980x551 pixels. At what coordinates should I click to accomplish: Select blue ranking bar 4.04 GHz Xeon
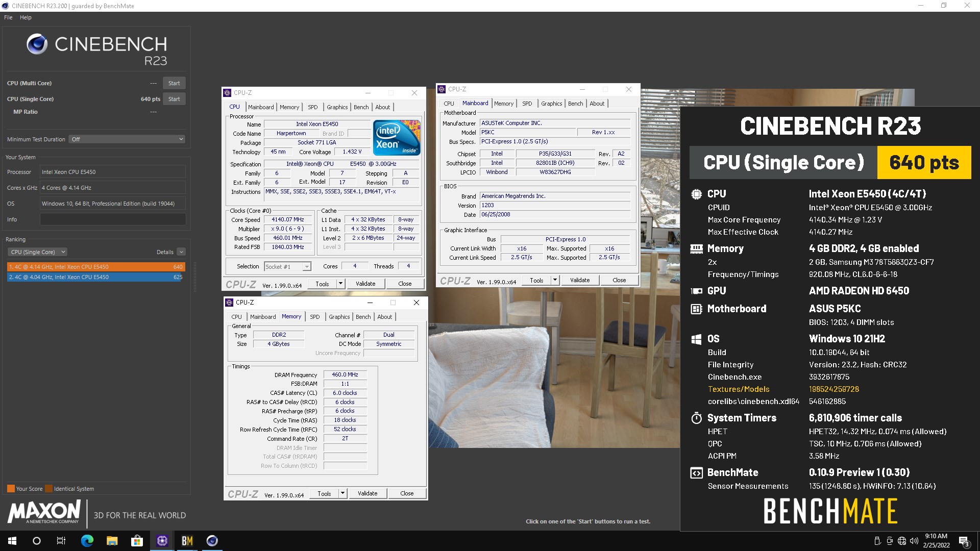95,277
